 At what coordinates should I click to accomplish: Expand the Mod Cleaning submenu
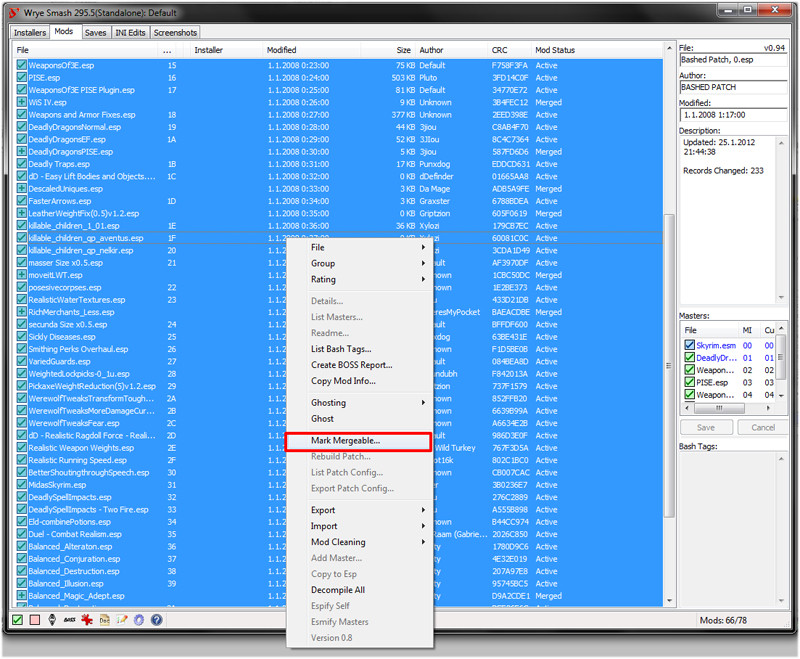pyautogui.click(x=359, y=542)
